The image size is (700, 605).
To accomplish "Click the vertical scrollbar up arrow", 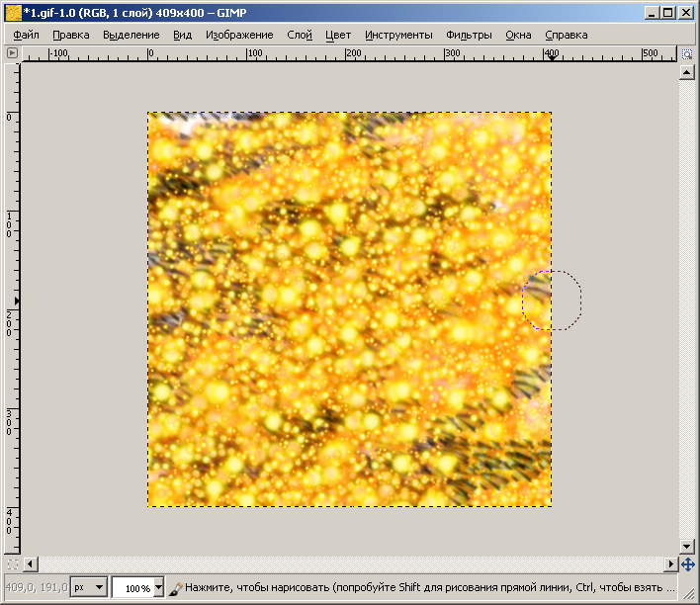I will tap(686, 72).
